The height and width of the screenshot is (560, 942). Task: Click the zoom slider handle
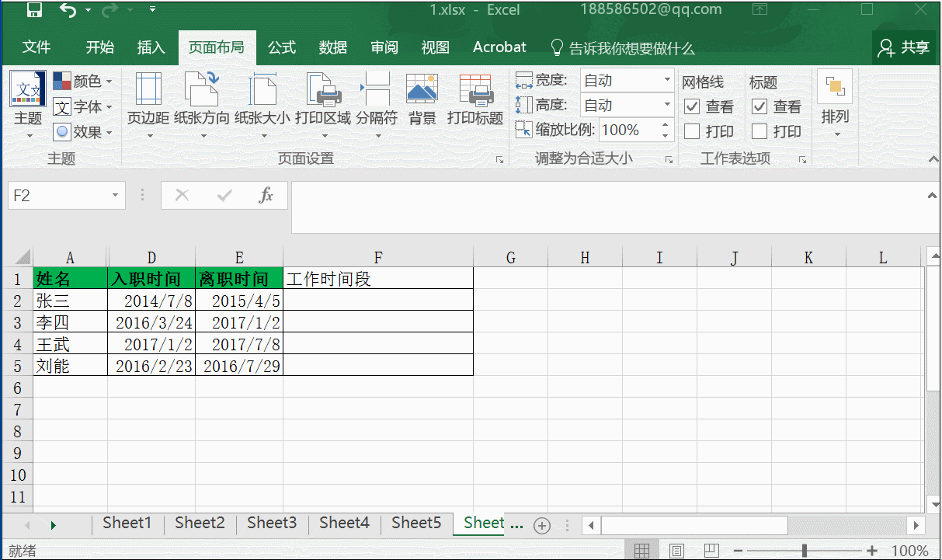[805, 551]
